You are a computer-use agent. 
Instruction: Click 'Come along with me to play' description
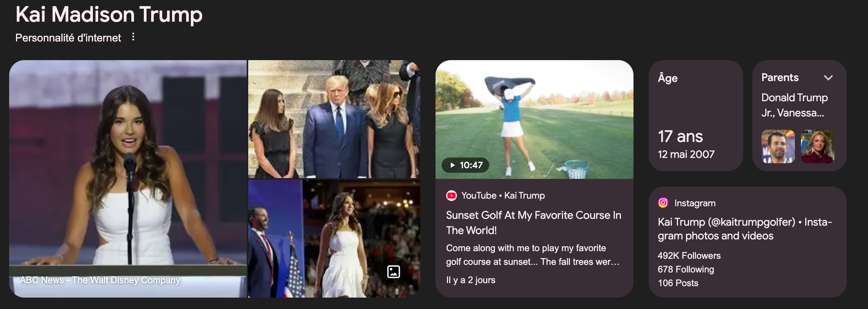pyautogui.click(x=533, y=255)
